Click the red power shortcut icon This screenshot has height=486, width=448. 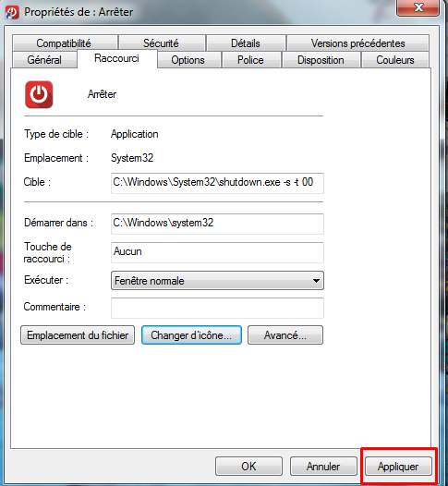coord(39,94)
